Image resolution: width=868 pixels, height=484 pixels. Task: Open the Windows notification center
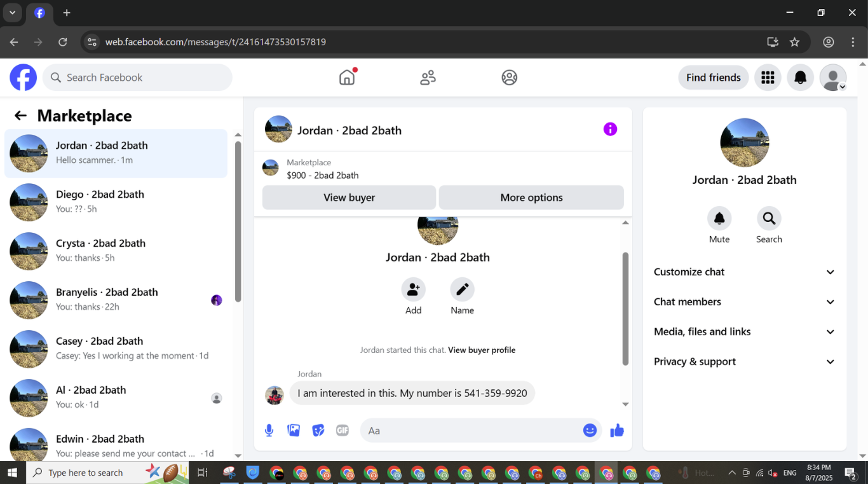(x=851, y=473)
